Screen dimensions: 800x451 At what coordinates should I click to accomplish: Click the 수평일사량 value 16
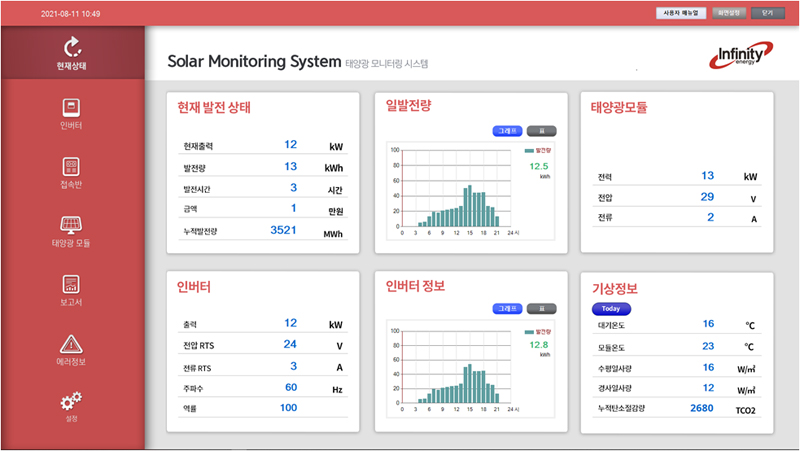click(708, 368)
